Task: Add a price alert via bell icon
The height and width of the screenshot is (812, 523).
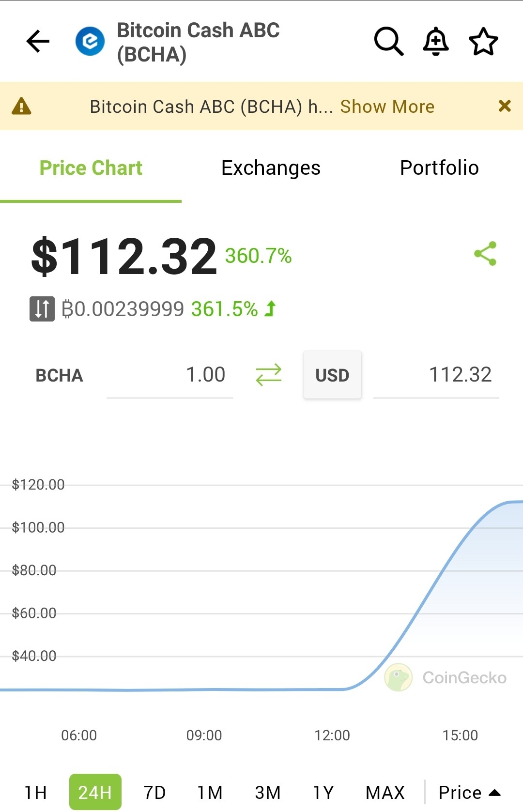Action: point(436,41)
